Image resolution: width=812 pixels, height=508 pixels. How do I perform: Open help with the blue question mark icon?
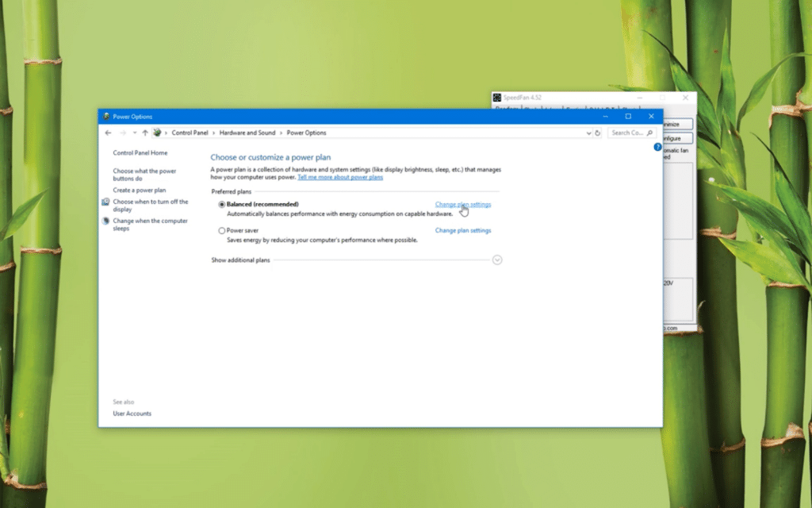(657, 148)
